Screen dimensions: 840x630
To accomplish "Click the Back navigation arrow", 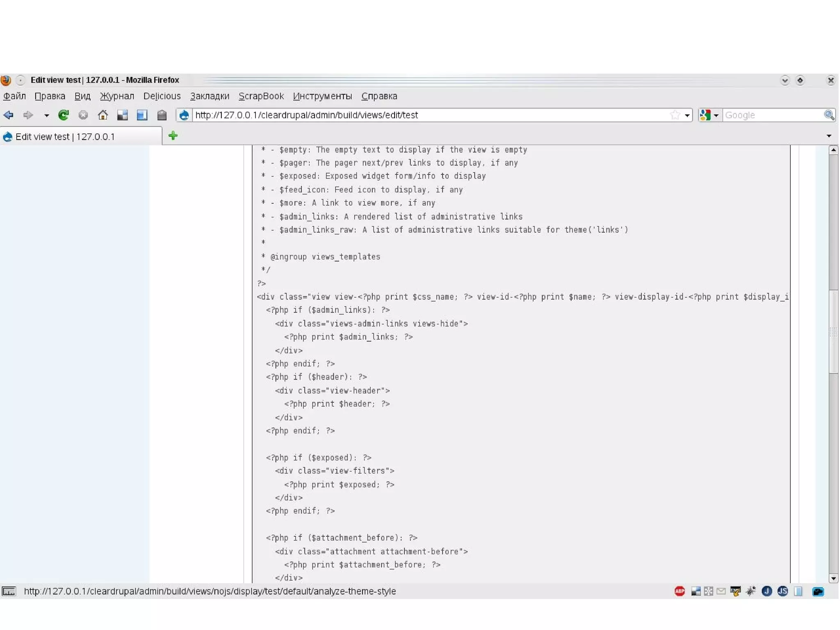I will [x=9, y=115].
